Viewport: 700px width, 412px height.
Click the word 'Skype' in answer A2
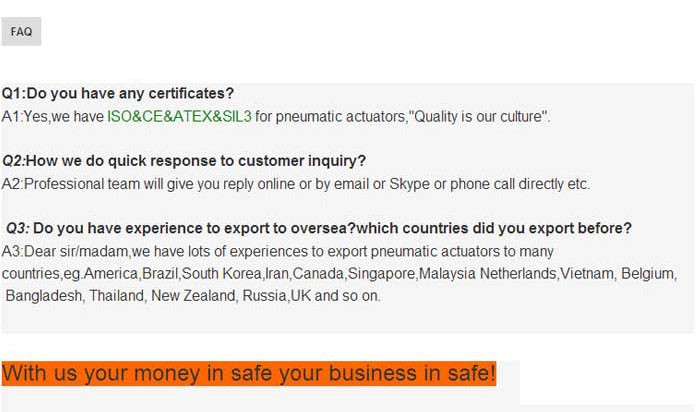(x=409, y=184)
